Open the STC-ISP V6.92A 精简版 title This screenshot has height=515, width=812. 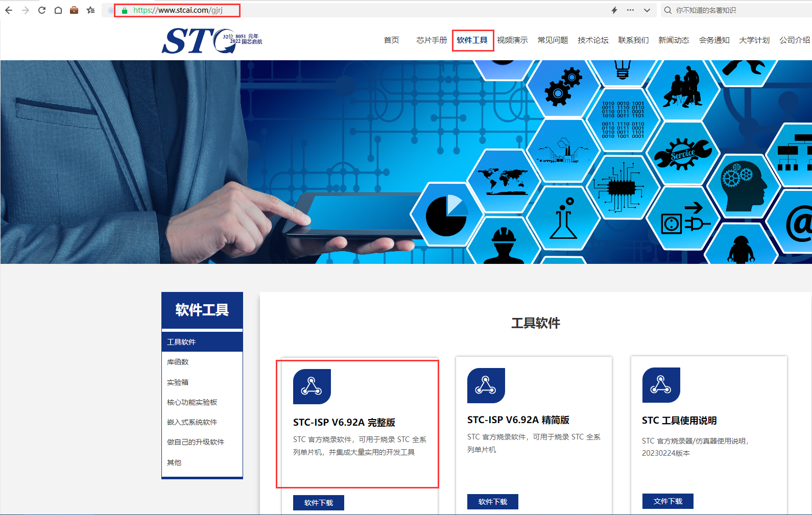point(518,420)
